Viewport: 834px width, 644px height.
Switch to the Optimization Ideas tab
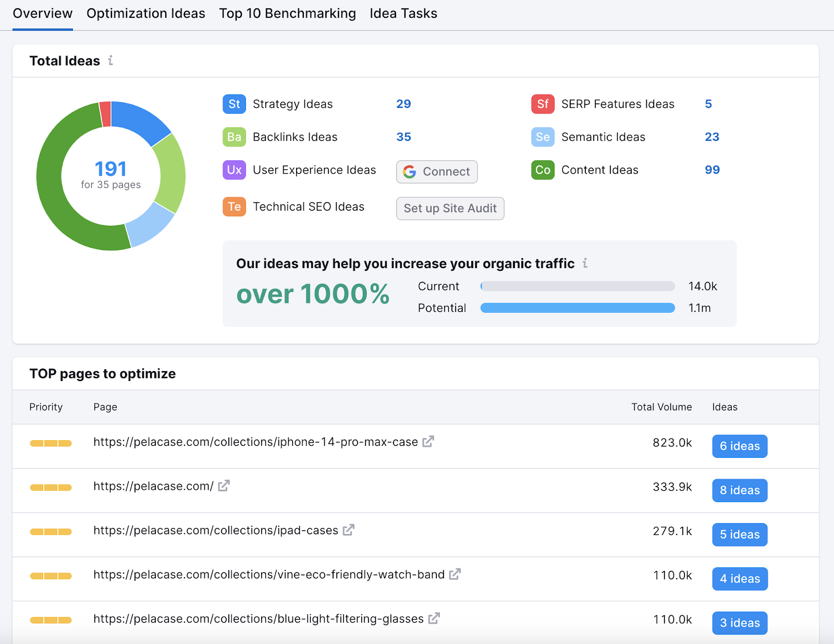pyautogui.click(x=146, y=14)
